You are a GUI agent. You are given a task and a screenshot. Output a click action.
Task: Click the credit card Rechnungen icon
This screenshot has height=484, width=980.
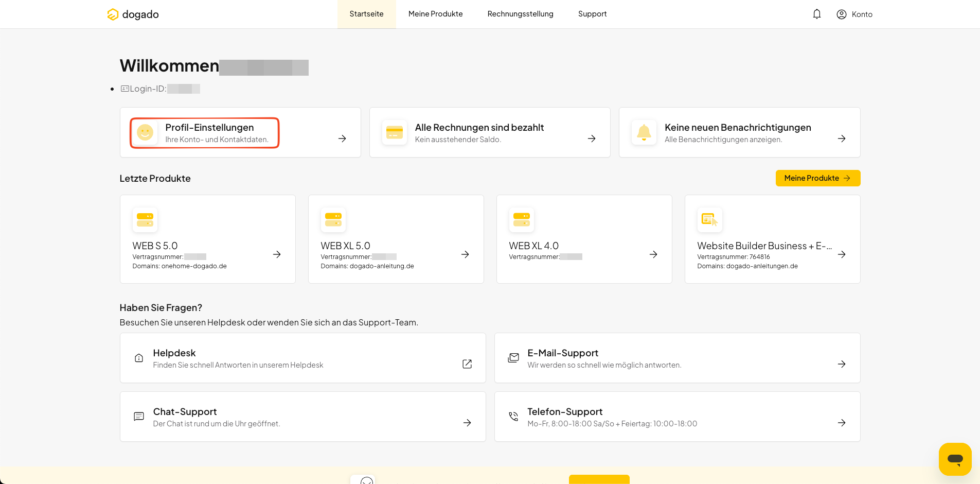click(395, 133)
